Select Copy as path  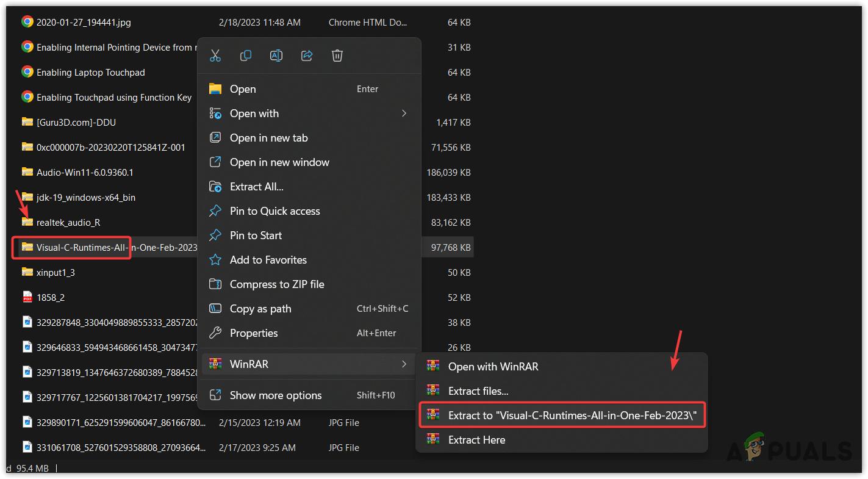click(262, 308)
